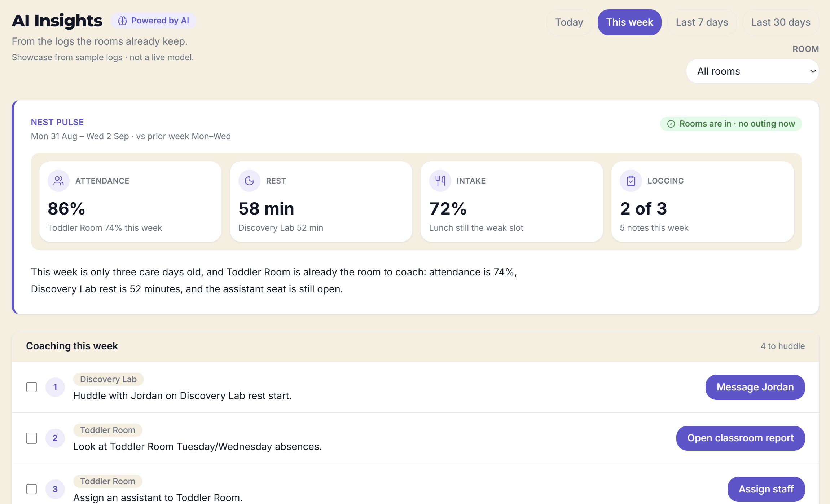Click the Rest moon icon
Viewport: 830px width, 504px height.
(249, 181)
